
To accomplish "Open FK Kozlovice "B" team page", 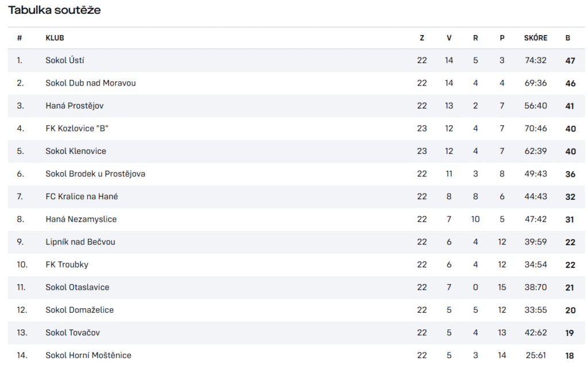I will coord(77,129).
